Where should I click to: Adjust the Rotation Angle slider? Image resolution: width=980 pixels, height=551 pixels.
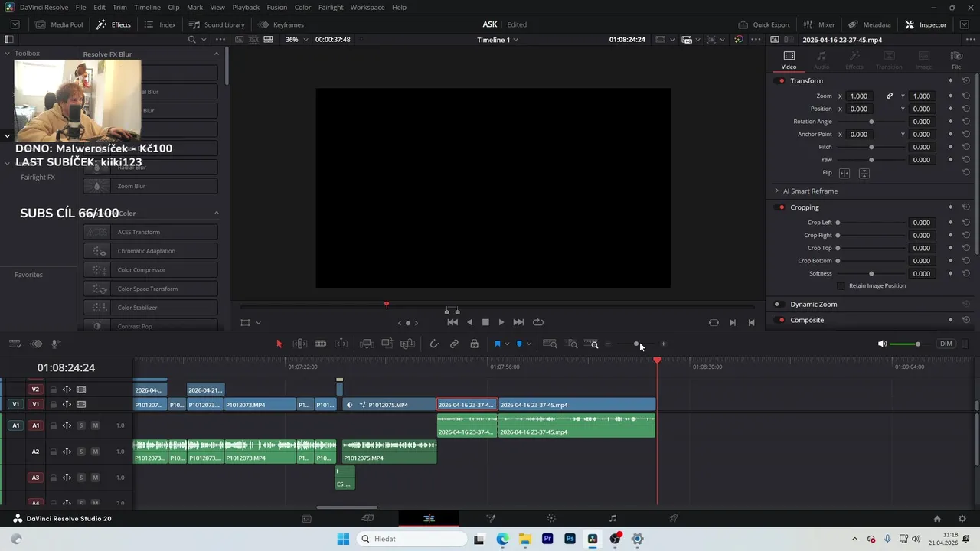(x=871, y=122)
